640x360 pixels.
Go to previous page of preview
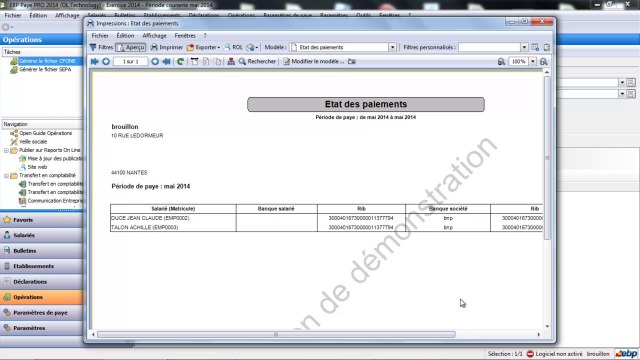[x=106, y=61]
